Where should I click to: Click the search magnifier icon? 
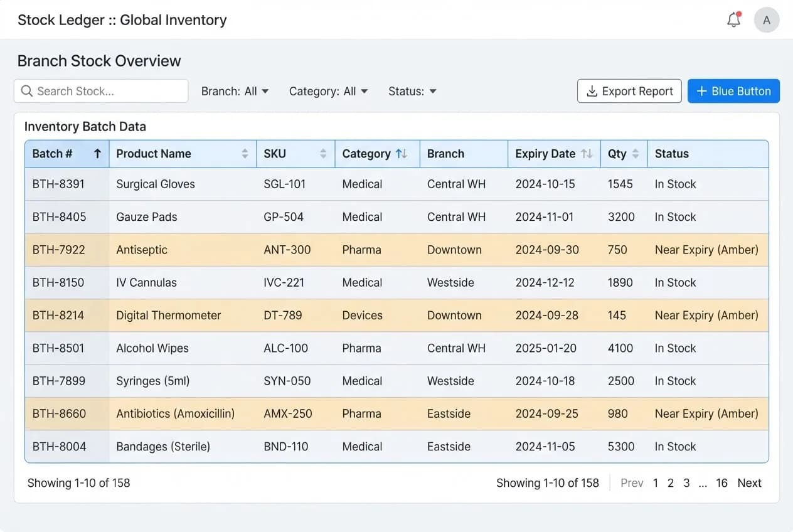click(27, 91)
